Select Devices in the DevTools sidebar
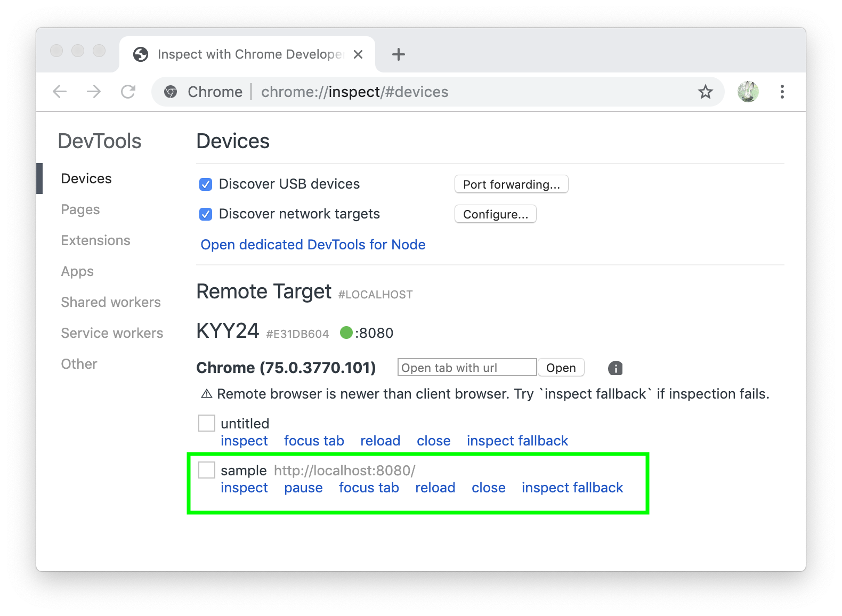Screen dimensions: 842x616 point(86,179)
